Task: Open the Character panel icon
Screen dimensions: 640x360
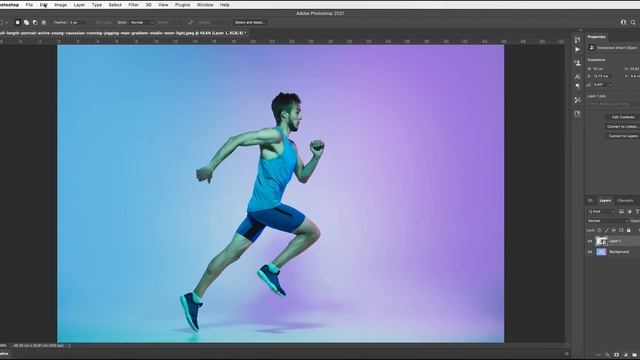Action: 577,77
